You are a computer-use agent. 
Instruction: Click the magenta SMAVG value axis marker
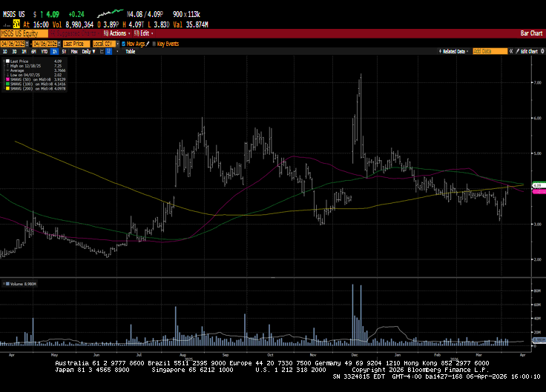click(x=539, y=192)
